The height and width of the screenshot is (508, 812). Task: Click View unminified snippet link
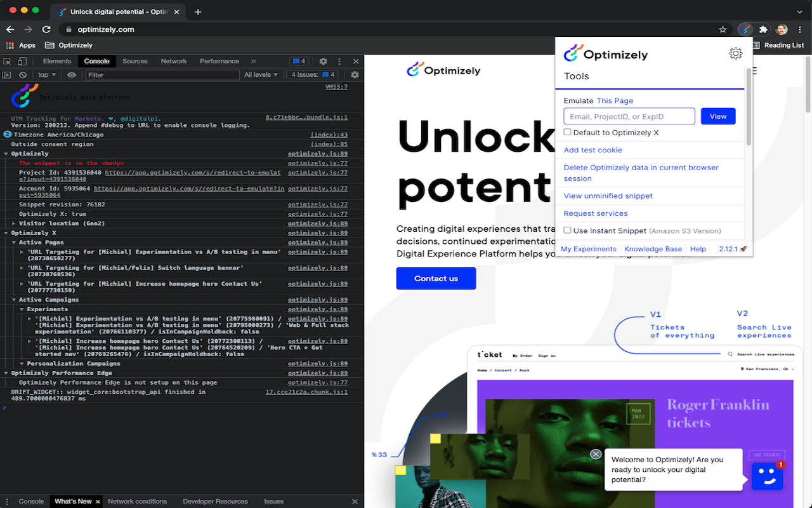608,196
